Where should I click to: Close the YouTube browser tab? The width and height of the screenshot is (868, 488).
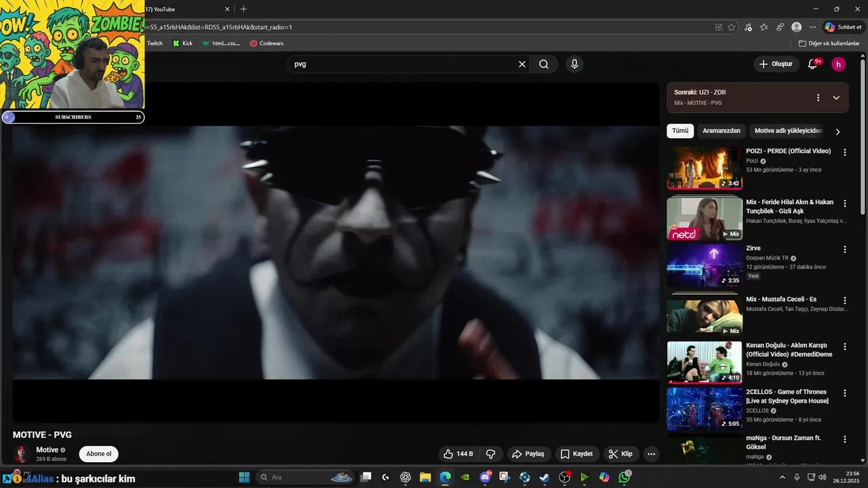coord(227,9)
